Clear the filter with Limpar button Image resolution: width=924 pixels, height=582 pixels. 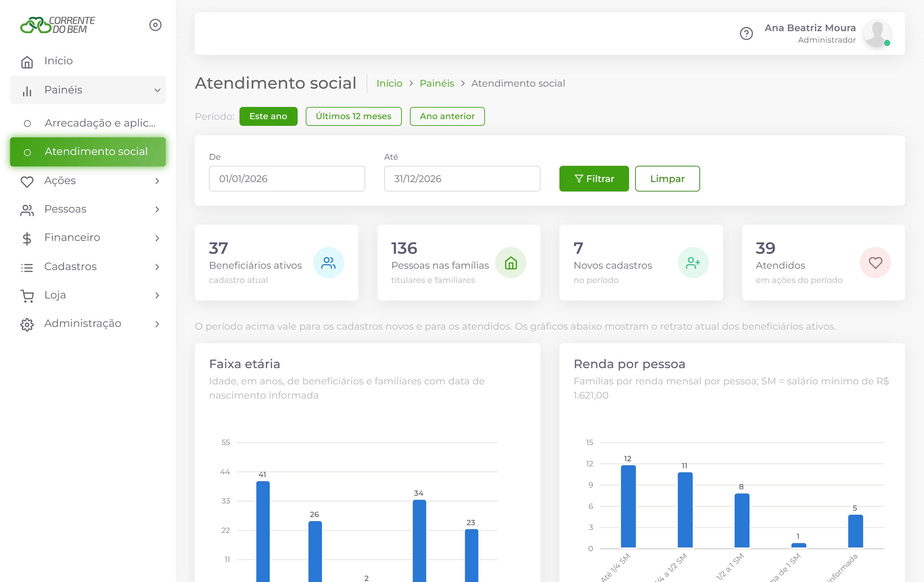667,179
